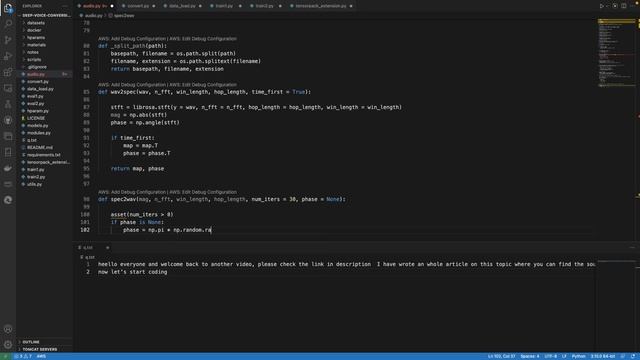The image size is (640, 360).
Task: Open hparam.py in the file explorer
Action: [45, 111]
